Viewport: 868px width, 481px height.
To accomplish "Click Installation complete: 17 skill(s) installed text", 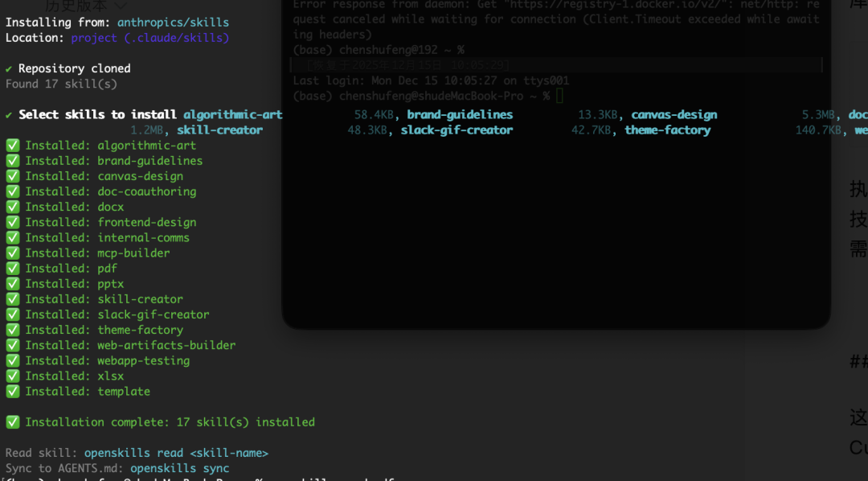I will (x=170, y=422).
